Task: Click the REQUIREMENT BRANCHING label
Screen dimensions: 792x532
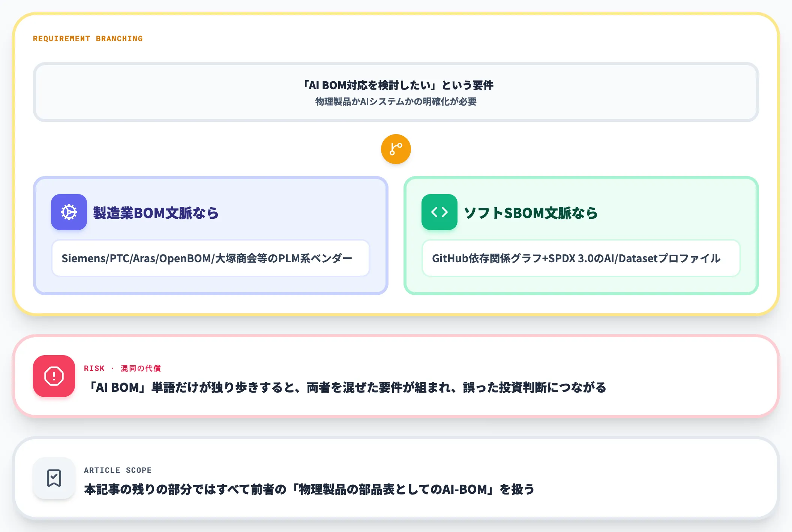Action: pyautogui.click(x=88, y=39)
